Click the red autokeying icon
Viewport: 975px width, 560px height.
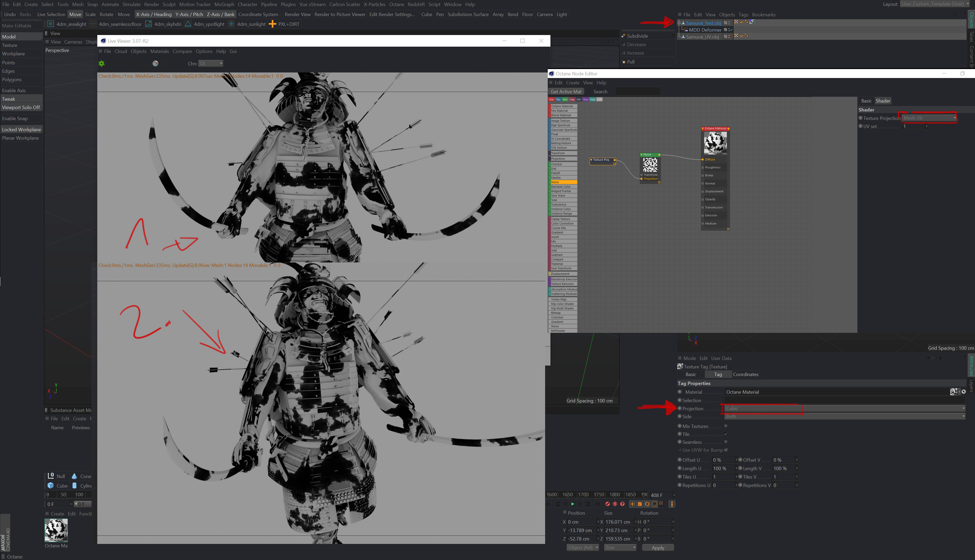[x=615, y=504]
